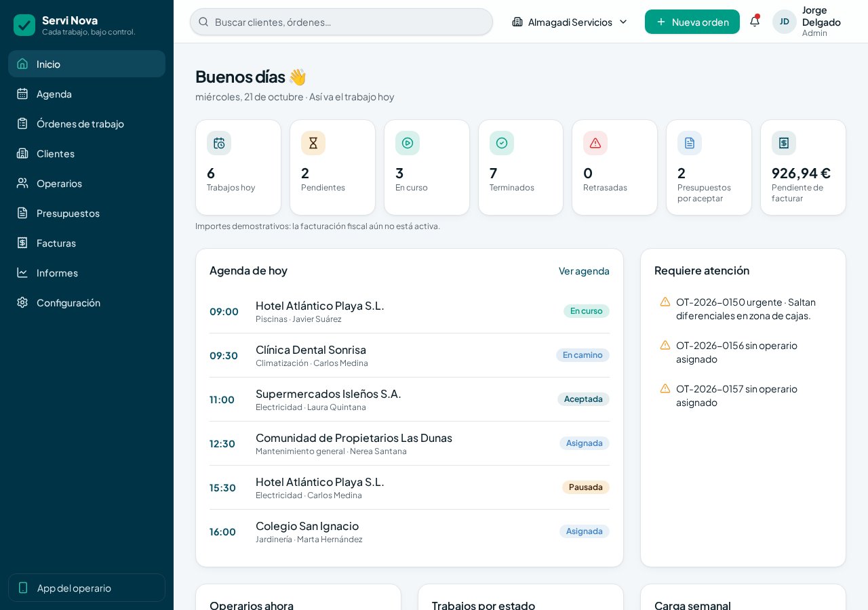Click the 09:00 time of Hotel Atlántico Playa

coord(224,311)
